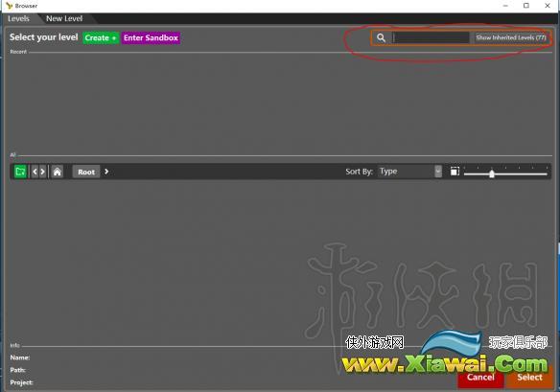Viewport: 560px width, 392px height.
Task: Click the green Create + button
Action: (x=101, y=37)
